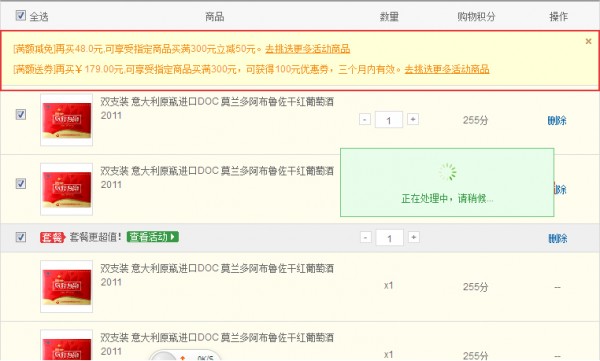
Task: Delete the first wine item
Action: coord(557,120)
